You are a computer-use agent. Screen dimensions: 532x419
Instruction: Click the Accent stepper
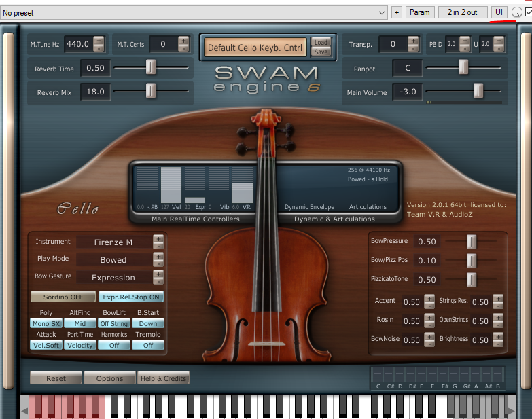(429, 302)
